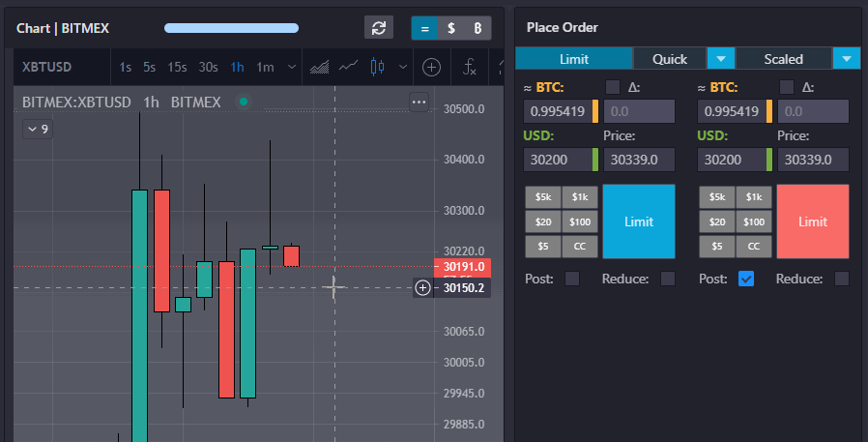
Task: Place the blue Limit buy order
Action: click(639, 221)
